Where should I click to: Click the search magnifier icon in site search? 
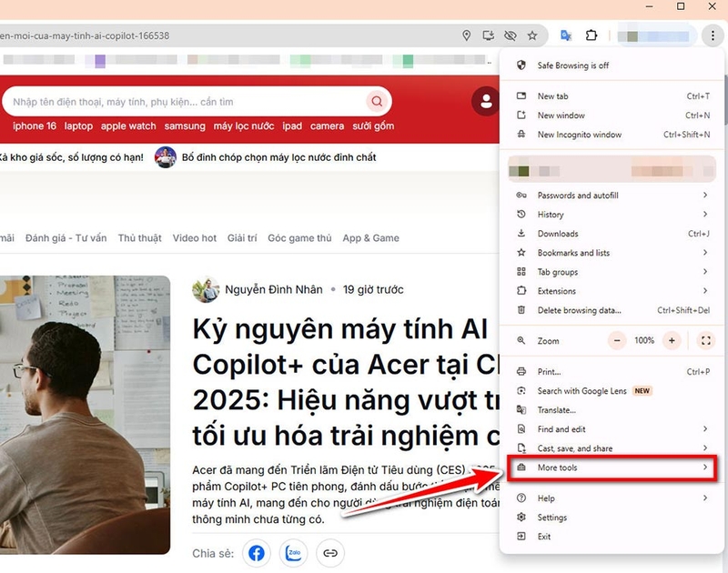(x=377, y=101)
